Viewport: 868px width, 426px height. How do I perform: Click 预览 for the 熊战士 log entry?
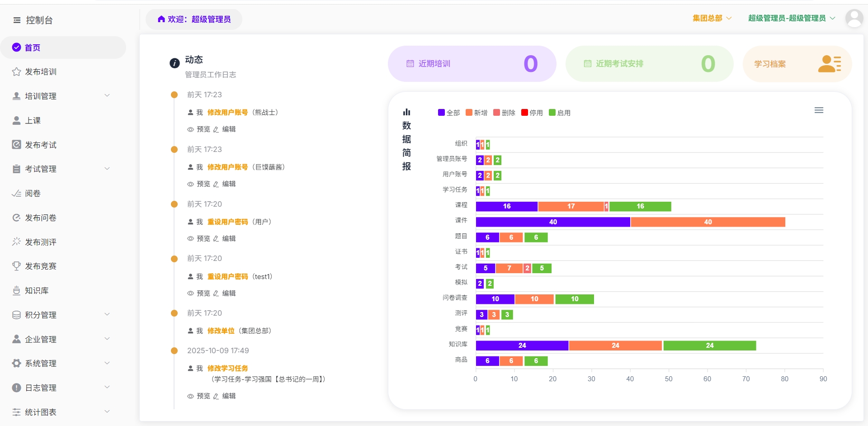[x=199, y=129]
